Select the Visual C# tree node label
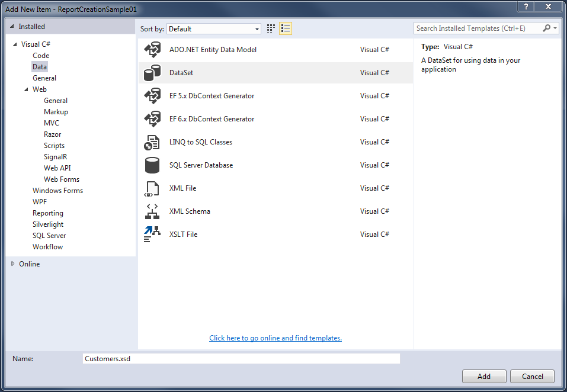567x392 pixels. tap(36, 44)
